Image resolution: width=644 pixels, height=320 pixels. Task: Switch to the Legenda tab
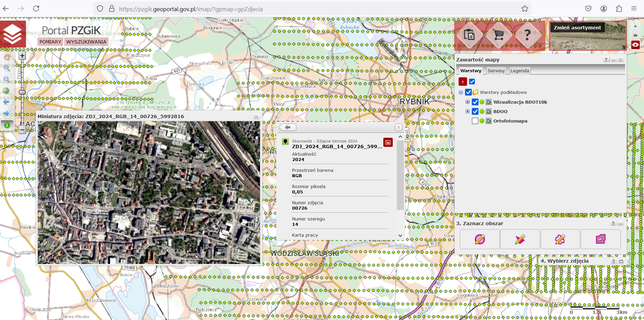[x=519, y=71]
